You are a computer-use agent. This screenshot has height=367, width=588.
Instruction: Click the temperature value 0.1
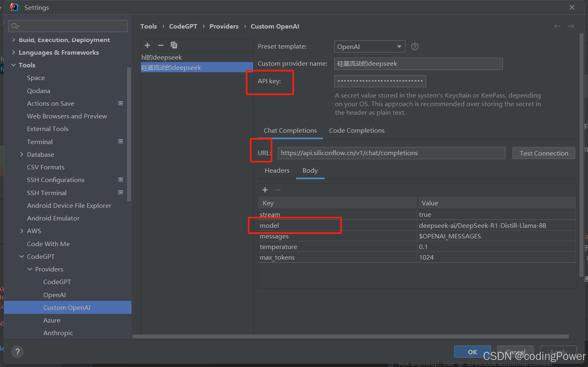coord(497,247)
